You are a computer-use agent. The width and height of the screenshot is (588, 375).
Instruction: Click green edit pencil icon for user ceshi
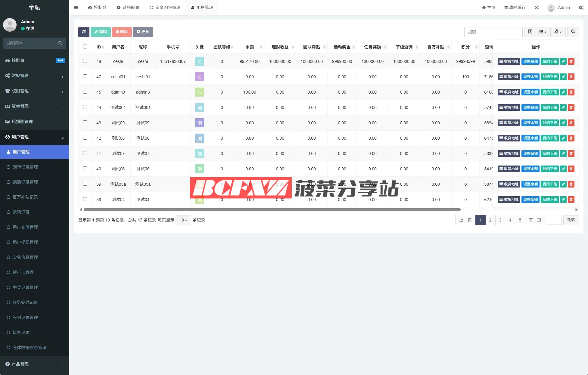coord(563,61)
